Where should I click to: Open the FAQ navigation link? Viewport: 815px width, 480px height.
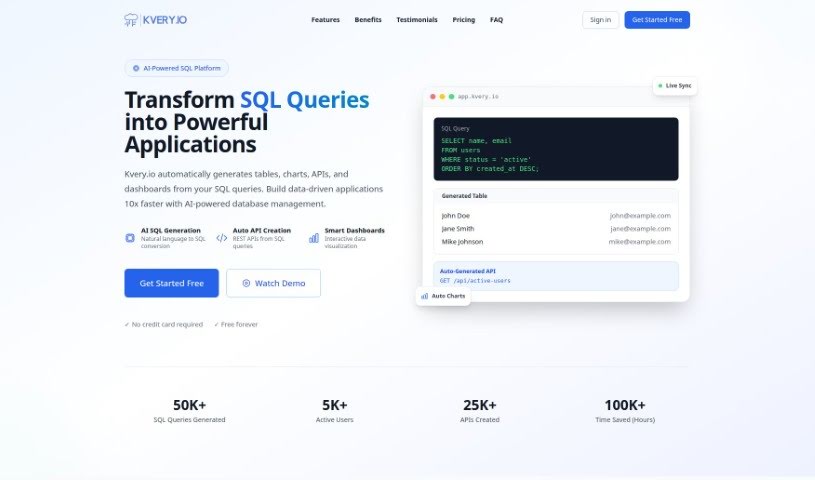click(496, 20)
